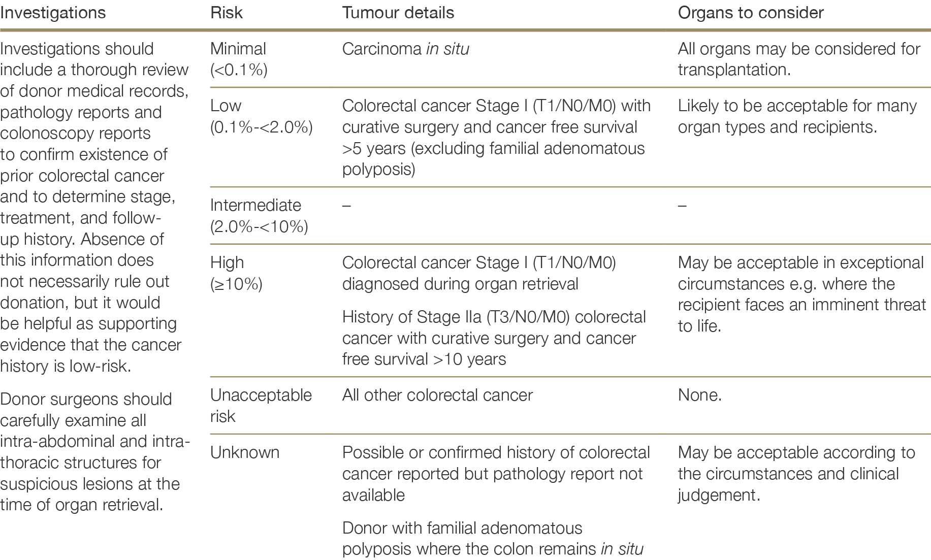Click the Investigations column header
931x560 pixels.
53,13
